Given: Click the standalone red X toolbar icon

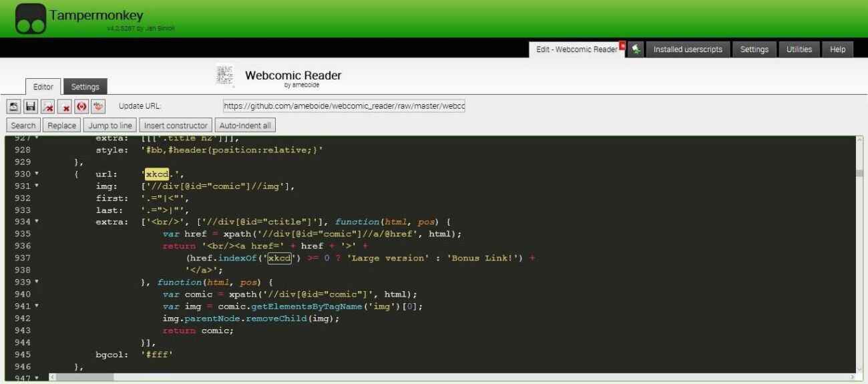Looking at the screenshot, I should tap(65, 106).
